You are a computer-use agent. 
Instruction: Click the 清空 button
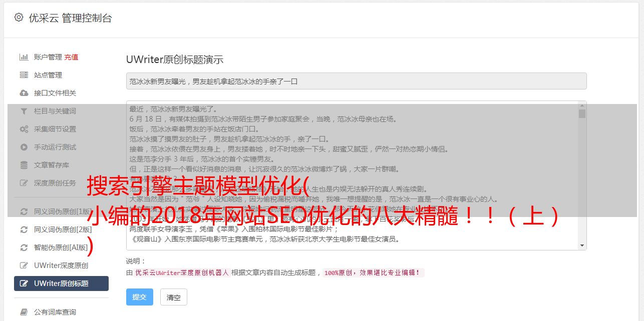pyautogui.click(x=174, y=297)
